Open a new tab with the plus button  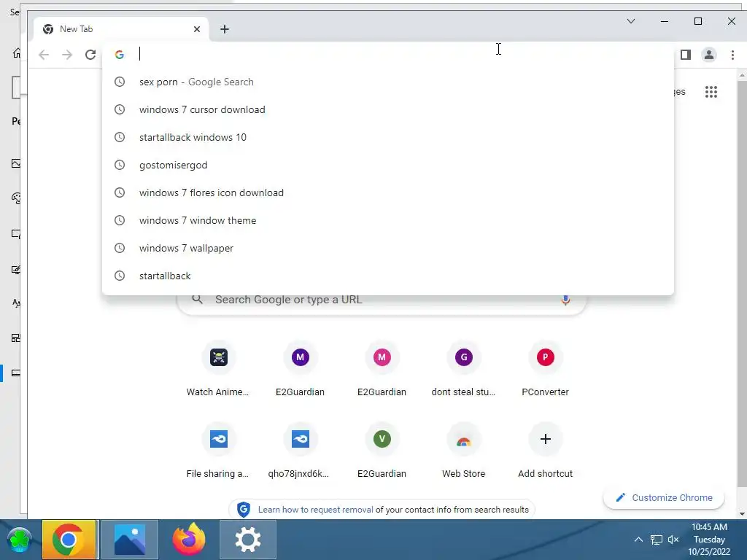pos(225,29)
